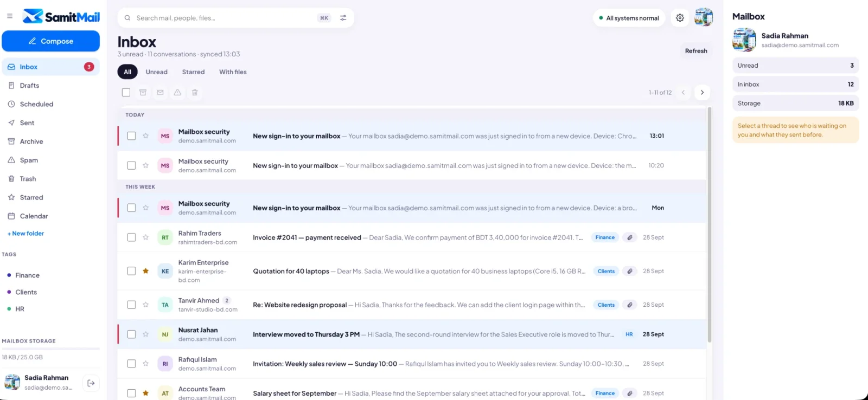Click the mark-as-read envelope toolbar icon
868x400 pixels.
pyautogui.click(x=160, y=93)
